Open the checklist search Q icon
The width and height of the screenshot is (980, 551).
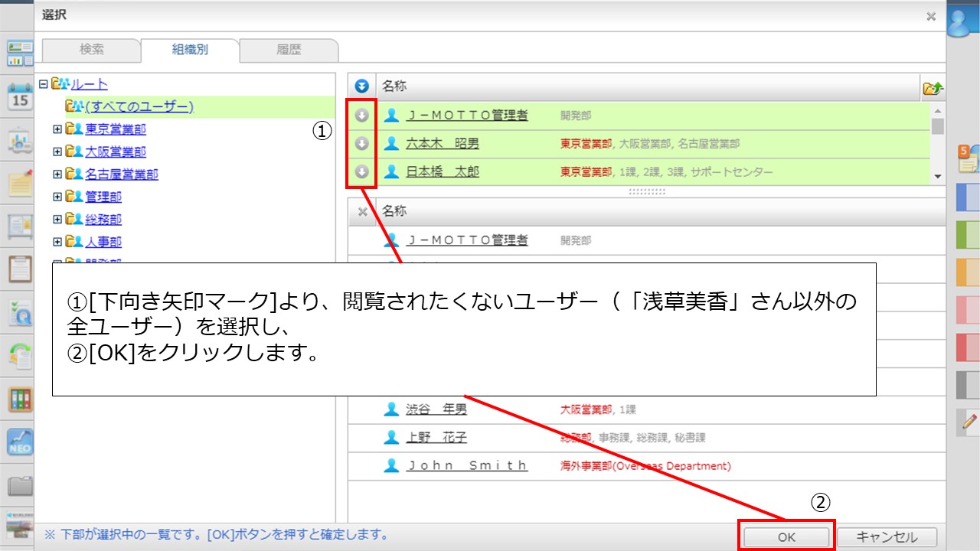coord(20,313)
